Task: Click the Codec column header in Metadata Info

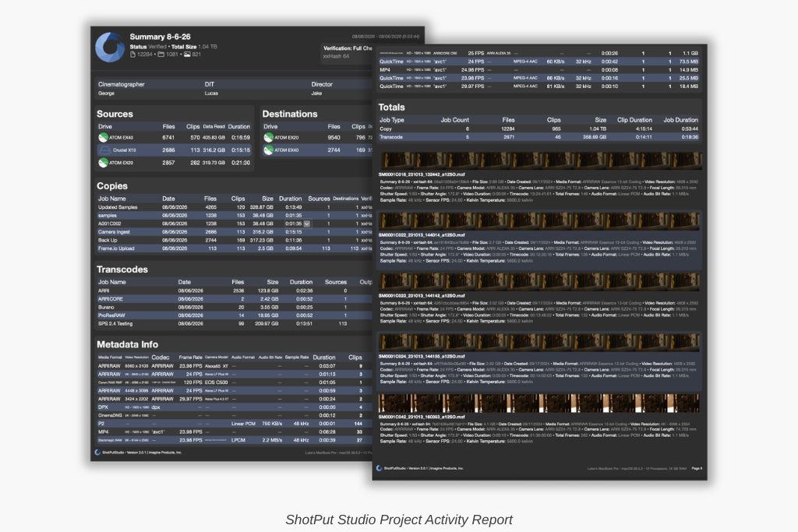Action: [161, 358]
